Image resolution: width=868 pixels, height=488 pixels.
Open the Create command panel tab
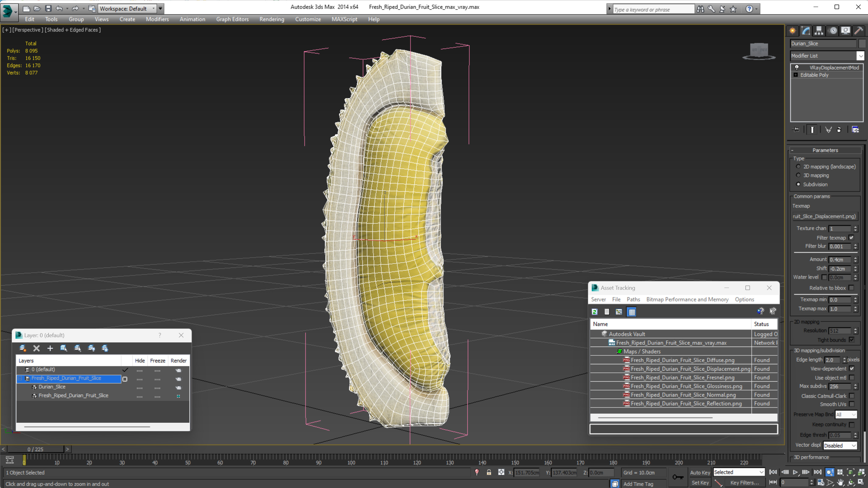coord(793,31)
